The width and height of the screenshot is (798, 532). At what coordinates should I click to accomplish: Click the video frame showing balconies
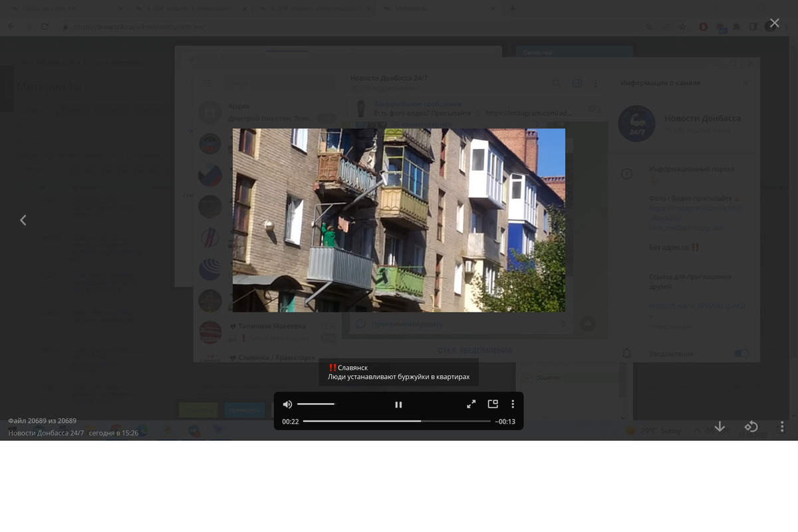[398, 220]
